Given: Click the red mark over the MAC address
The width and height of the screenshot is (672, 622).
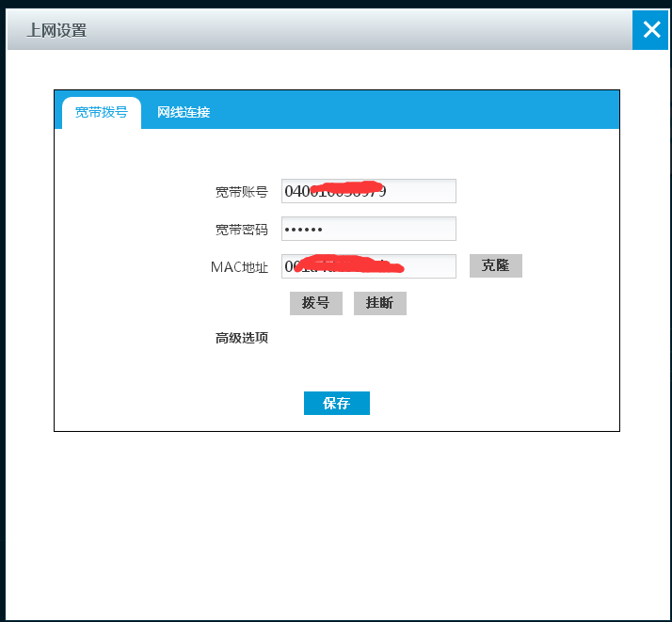Looking at the screenshot, I should [x=348, y=263].
